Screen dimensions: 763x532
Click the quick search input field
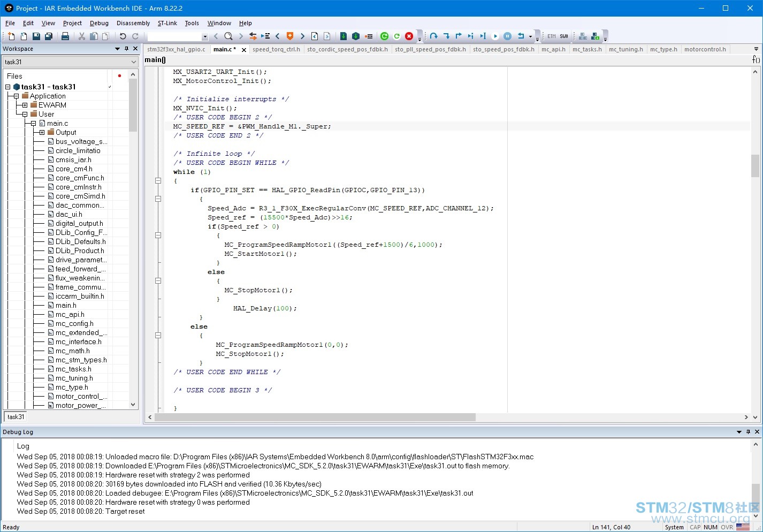pos(174,36)
